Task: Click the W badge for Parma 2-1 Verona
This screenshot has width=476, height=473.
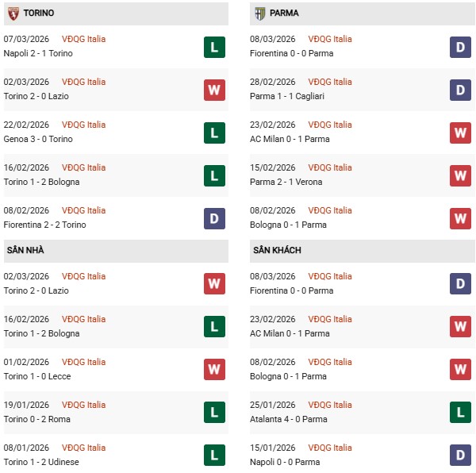Action: click(460, 175)
